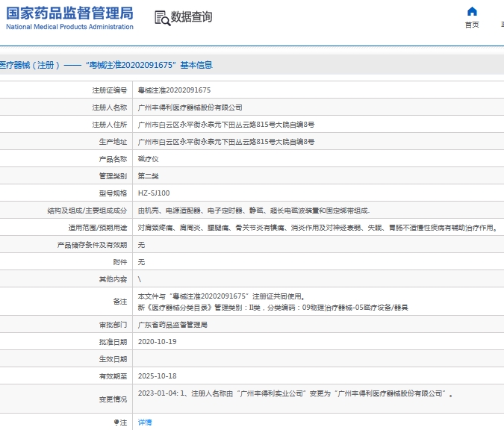
Task: Click the bullet icon beside 注 label
Action: 116,423
